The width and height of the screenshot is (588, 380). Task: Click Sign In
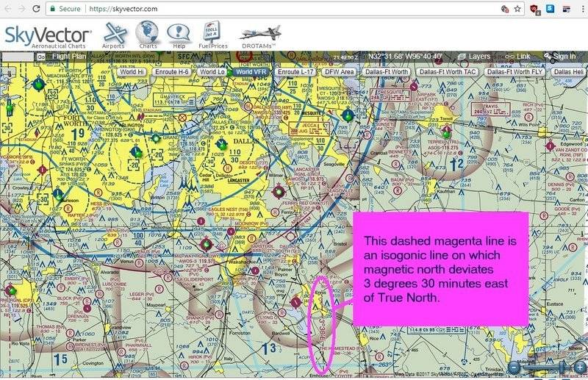click(559, 57)
